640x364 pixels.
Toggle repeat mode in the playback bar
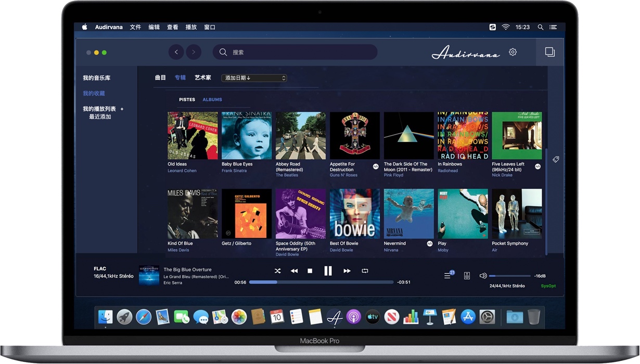click(x=365, y=270)
